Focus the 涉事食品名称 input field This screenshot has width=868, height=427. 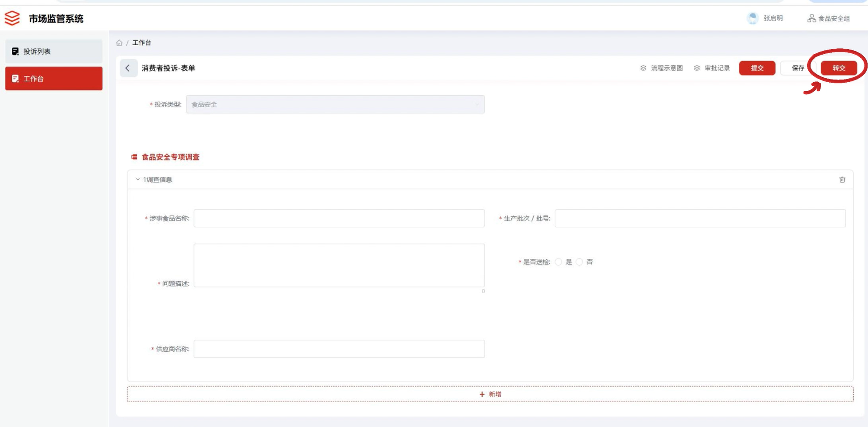339,218
